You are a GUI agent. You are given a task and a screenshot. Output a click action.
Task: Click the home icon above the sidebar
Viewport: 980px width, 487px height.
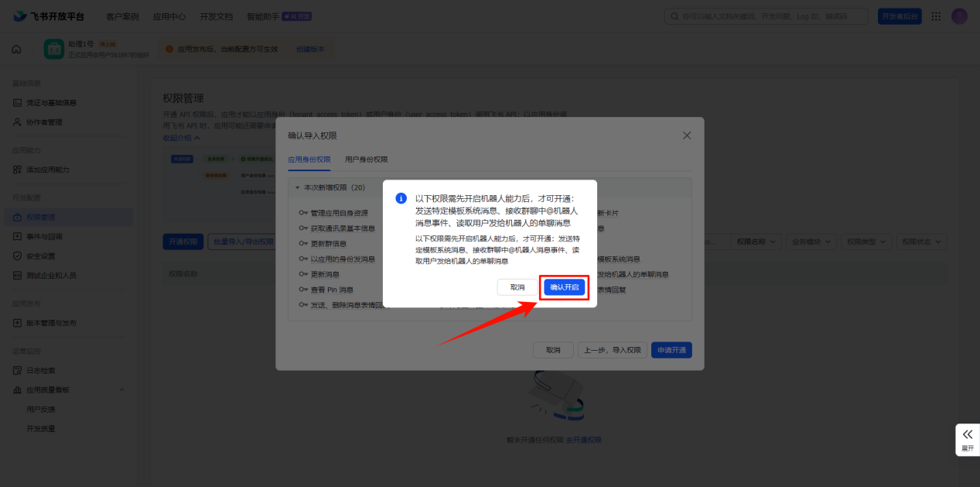[15, 48]
